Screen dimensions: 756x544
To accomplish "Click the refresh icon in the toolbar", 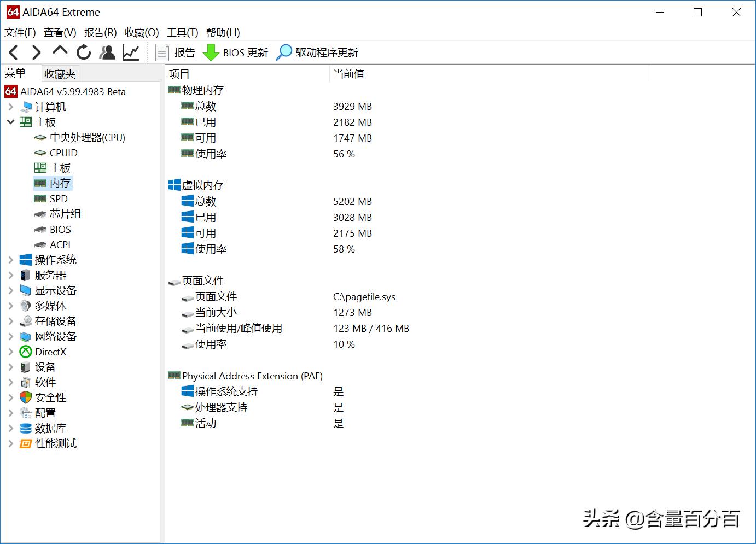I will tap(83, 52).
